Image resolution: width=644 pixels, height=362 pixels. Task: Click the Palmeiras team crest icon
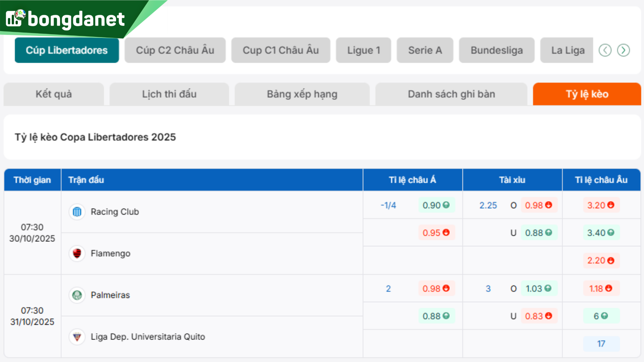[x=77, y=295]
